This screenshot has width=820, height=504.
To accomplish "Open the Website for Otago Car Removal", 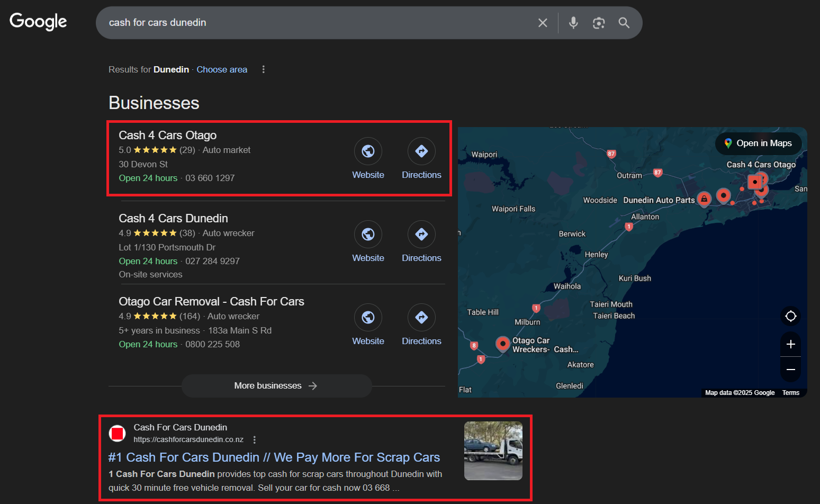I will pos(368,317).
